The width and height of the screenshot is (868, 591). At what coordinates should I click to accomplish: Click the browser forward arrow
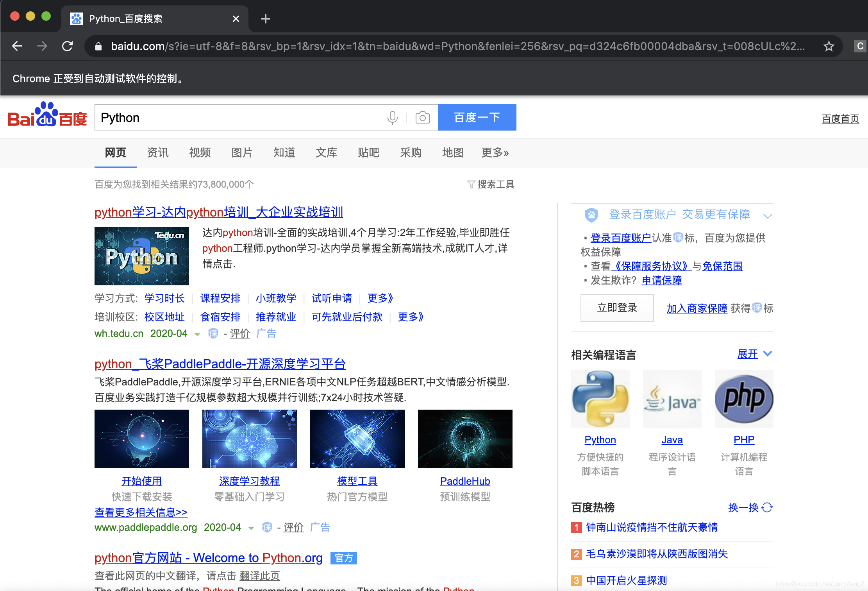pyautogui.click(x=42, y=46)
